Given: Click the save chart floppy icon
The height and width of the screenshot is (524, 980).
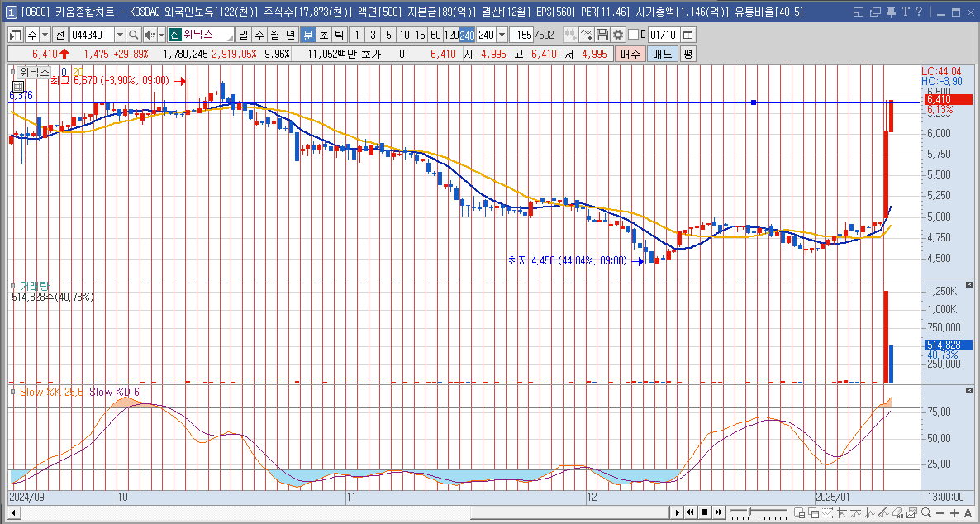Looking at the screenshot, I should pyautogui.click(x=602, y=35).
